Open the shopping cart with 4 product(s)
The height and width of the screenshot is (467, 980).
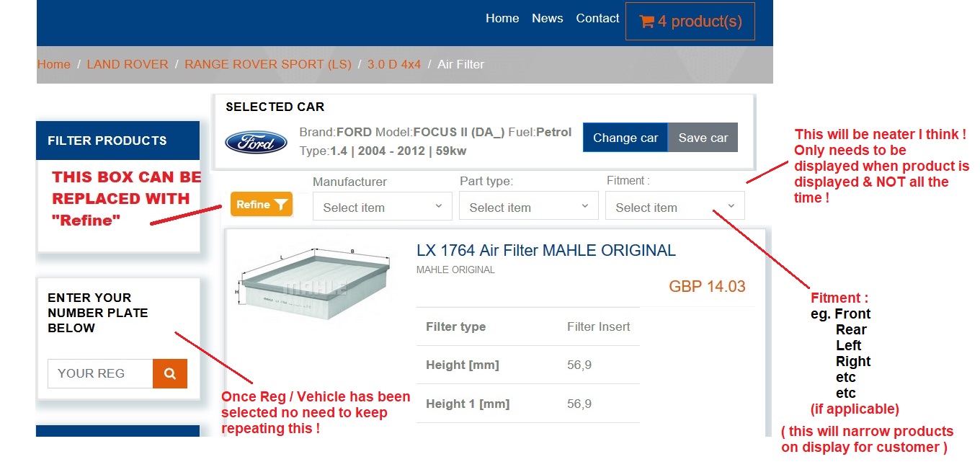point(690,21)
